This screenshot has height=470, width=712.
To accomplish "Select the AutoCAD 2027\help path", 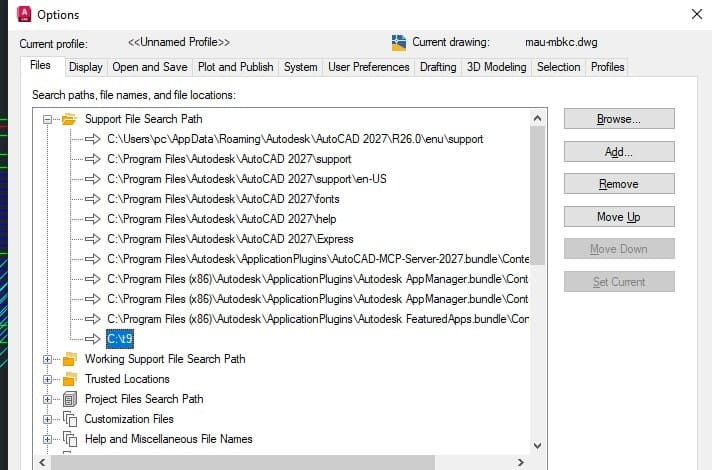I will [x=222, y=219].
